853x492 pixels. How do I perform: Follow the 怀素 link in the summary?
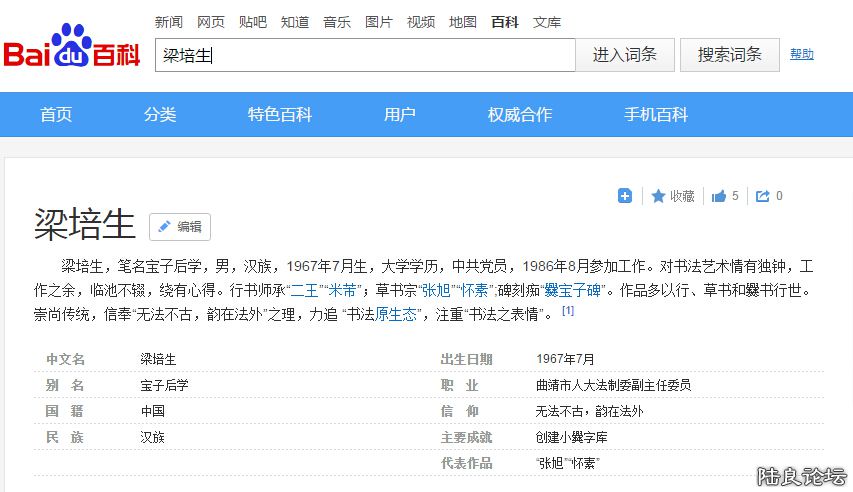[x=474, y=290]
